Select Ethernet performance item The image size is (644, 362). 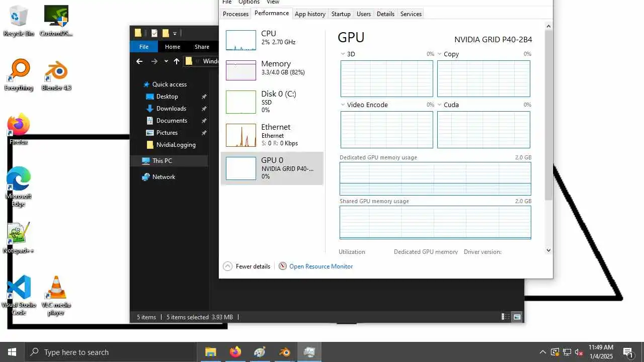click(x=272, y=135)
